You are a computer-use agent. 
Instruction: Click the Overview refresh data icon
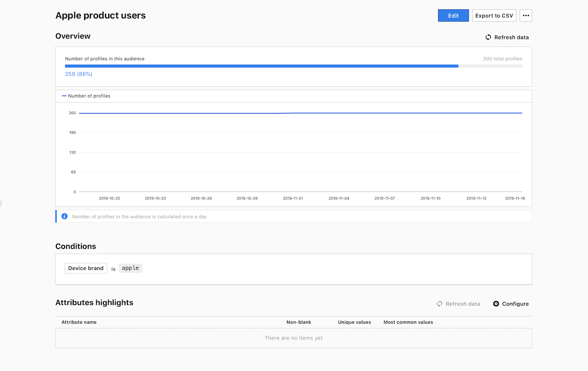(488, 37)
